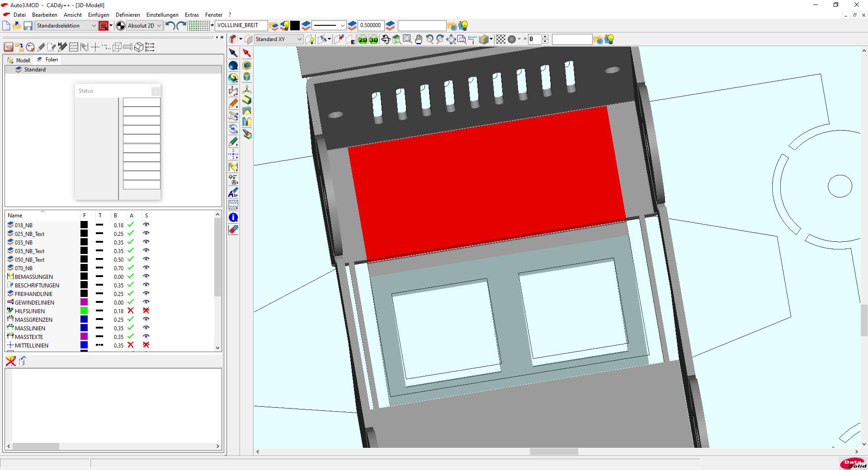
Task: Select the eraser tool in sidebar
Action: (x=233, y=230)
